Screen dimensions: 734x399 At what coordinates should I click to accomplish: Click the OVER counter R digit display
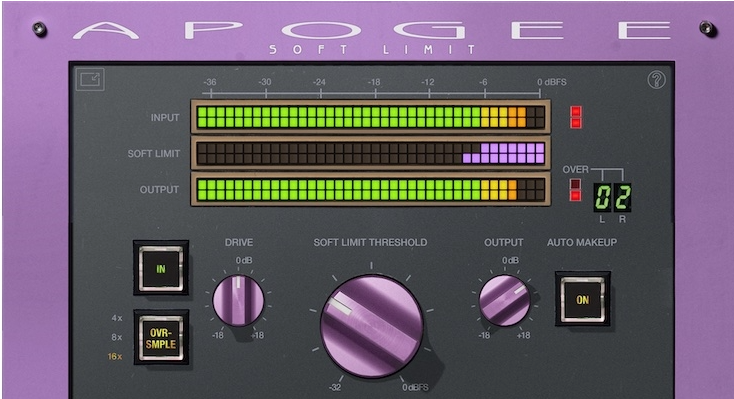click(x=623, y=197)
